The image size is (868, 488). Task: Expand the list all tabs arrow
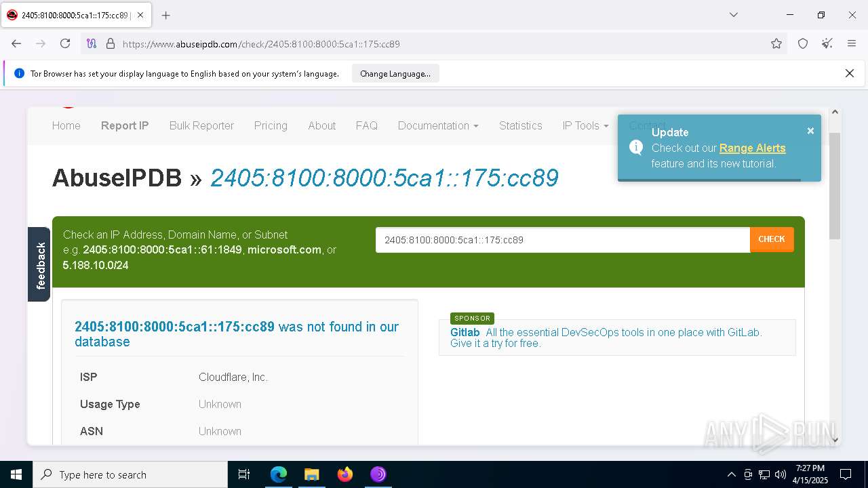point(733,15)
